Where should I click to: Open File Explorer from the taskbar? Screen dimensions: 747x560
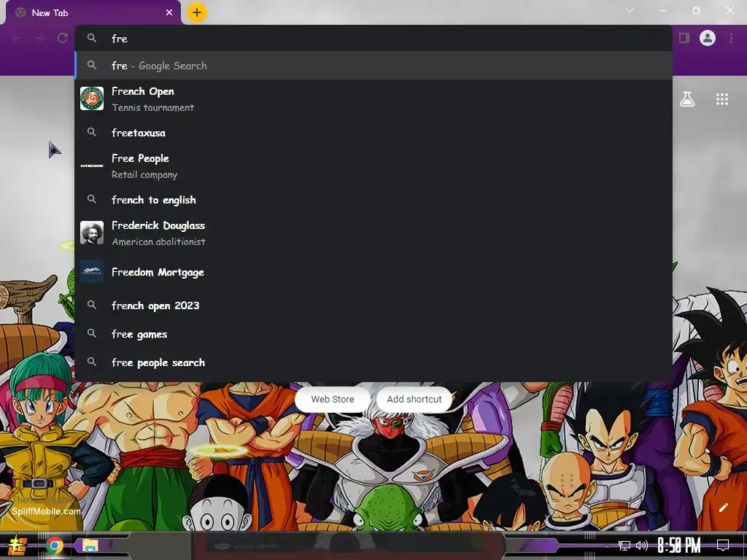coord(90,545)
